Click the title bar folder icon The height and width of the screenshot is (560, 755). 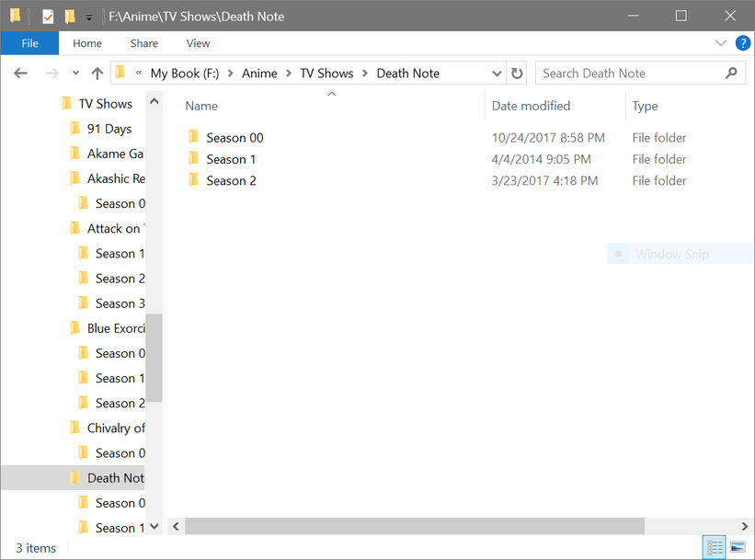point(15,17)
